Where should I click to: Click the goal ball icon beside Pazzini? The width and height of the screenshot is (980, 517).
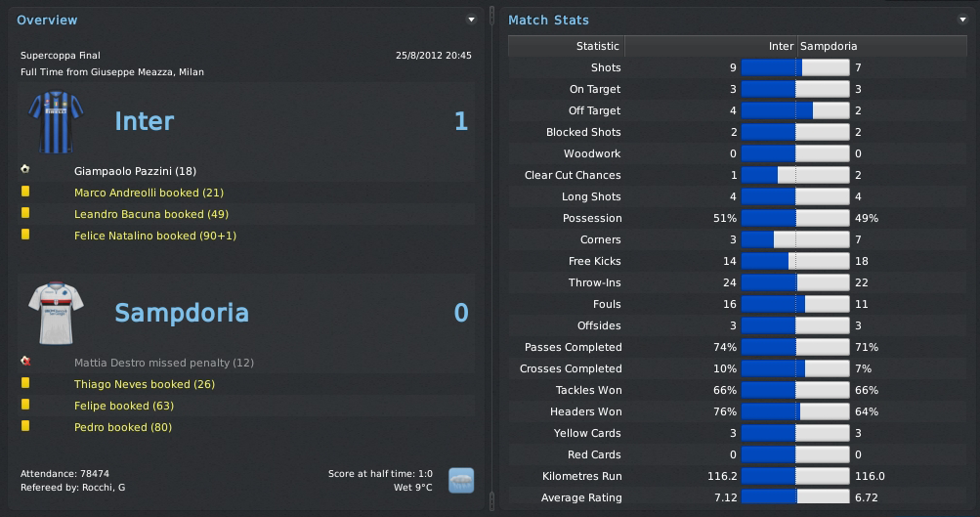[x=25, y=170]
